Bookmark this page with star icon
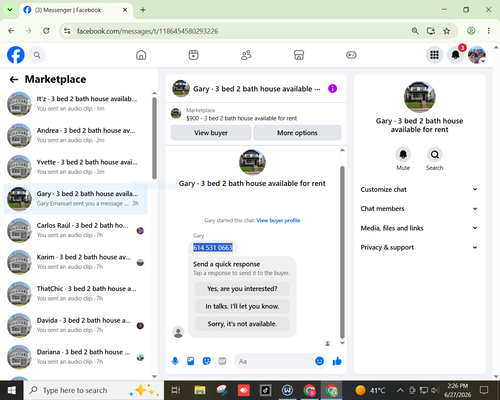The width and height of the screenshot is (500, 400). click(447, 31)
